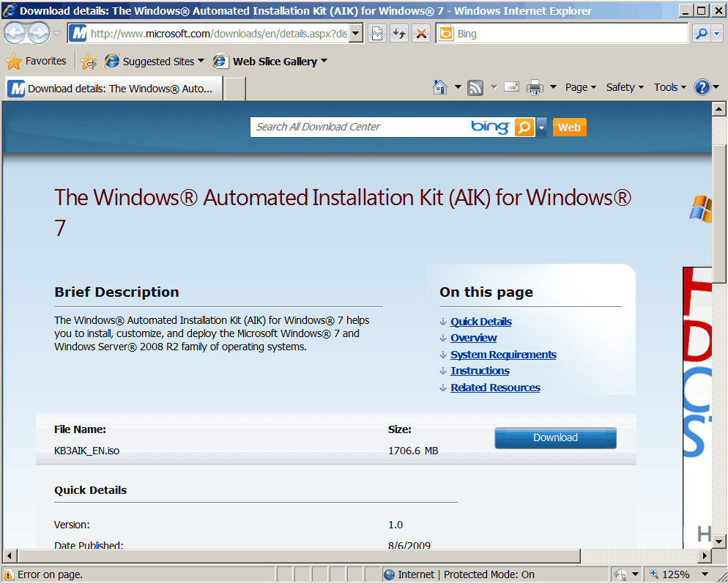Click the Search All Download Center field
728x584 pixels.
[x=360, y=127]
